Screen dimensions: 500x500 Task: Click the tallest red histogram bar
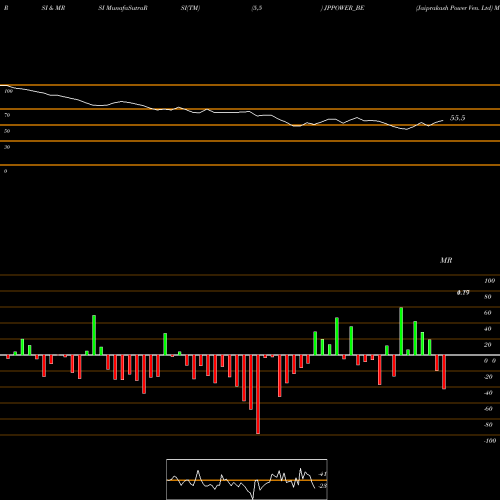coord(258,394)
